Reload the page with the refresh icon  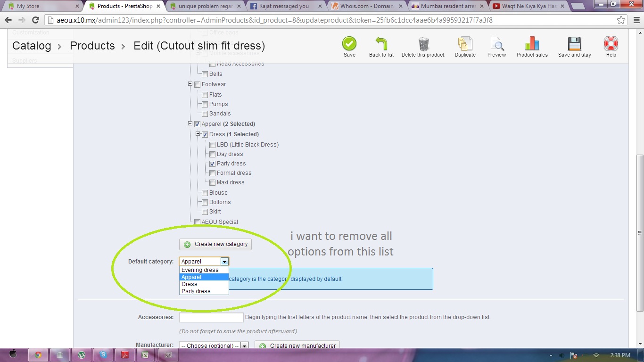pyautogui.click(x=35, y=20)
